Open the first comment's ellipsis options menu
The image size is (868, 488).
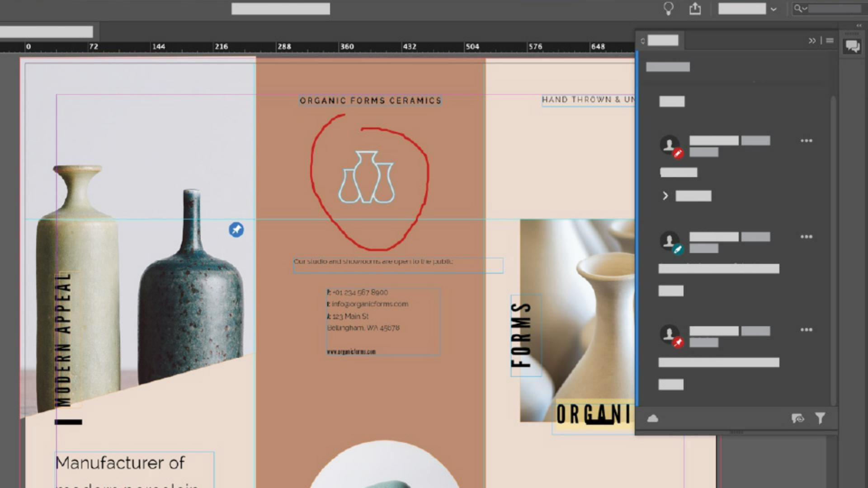[x=807, y=141]
